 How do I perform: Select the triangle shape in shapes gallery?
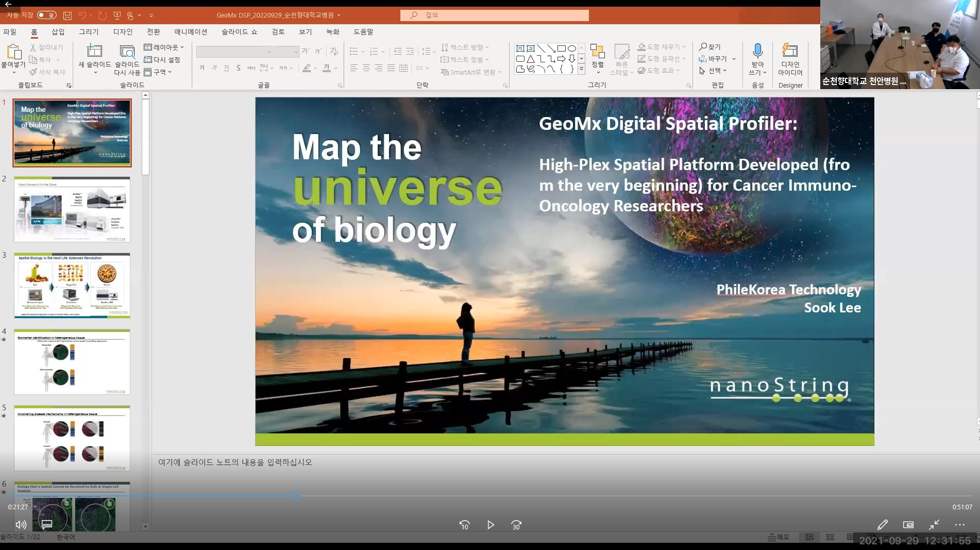[x=531, y=59]
